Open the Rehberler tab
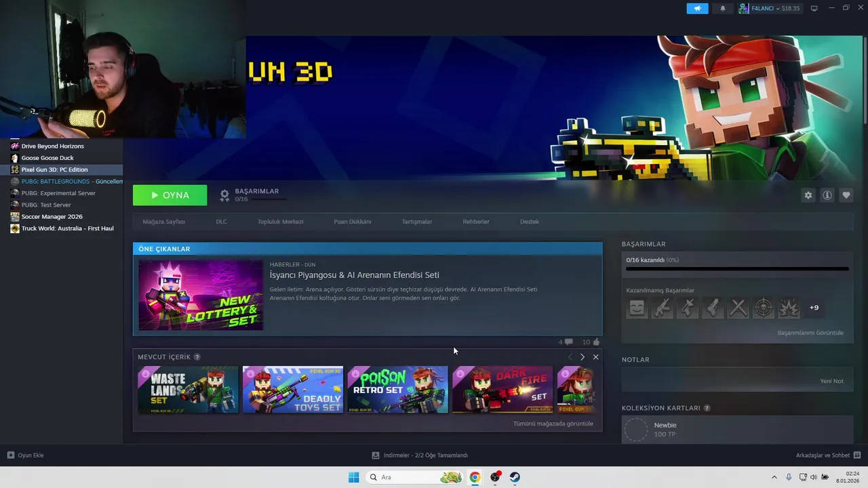This screenshot has width=868, height=488. click(475, 222)
